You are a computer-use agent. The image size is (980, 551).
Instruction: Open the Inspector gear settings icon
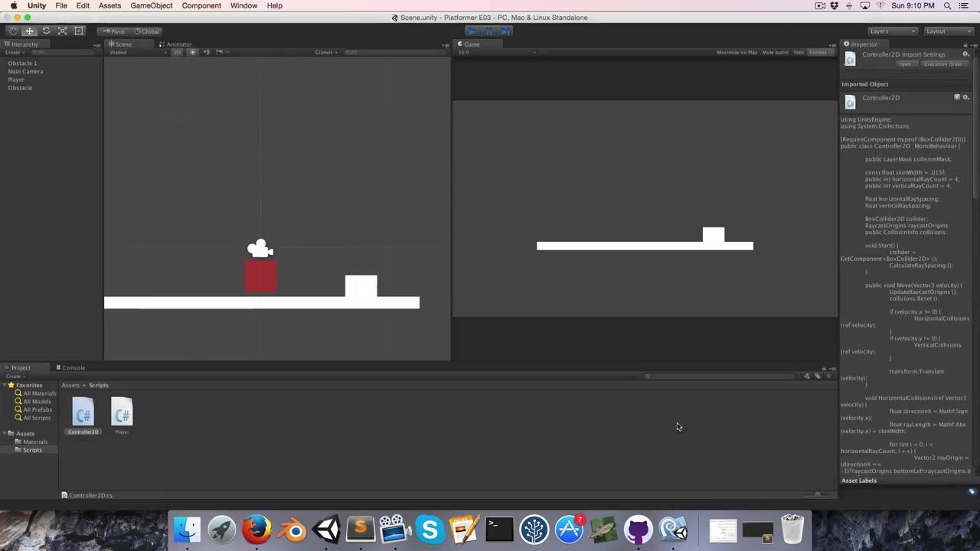965,54
